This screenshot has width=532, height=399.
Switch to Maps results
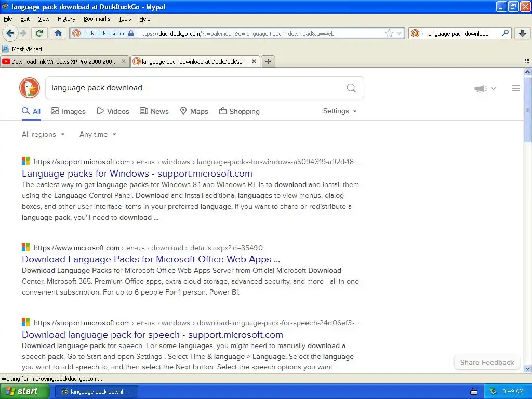(194, 111)
